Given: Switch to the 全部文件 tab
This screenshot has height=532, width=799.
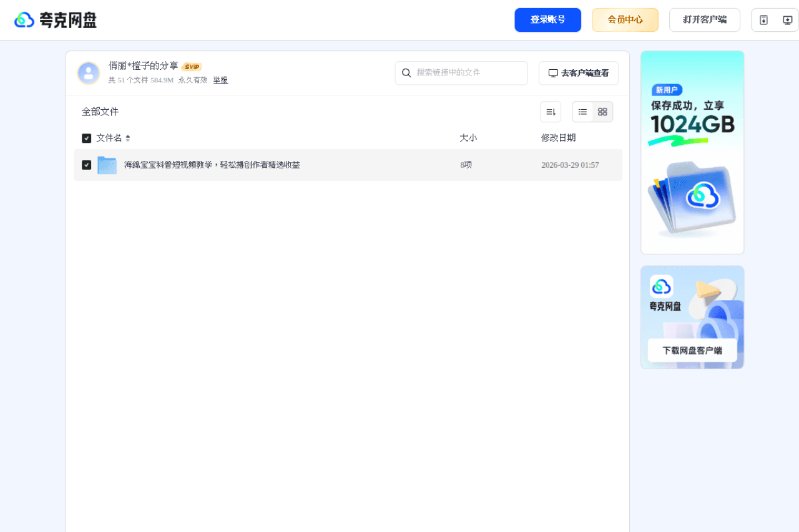Looking at the screenshot, I should pos(100,112).
